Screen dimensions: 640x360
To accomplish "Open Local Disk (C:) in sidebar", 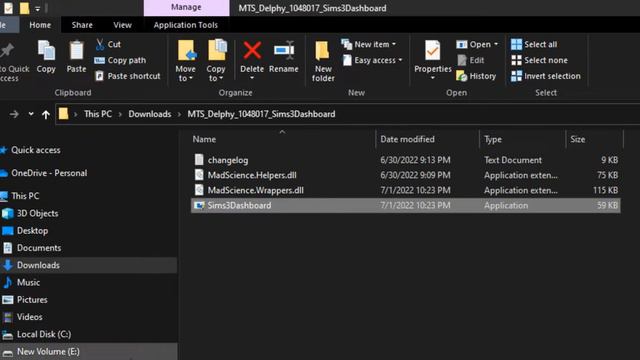I will [x=44, y=334].
